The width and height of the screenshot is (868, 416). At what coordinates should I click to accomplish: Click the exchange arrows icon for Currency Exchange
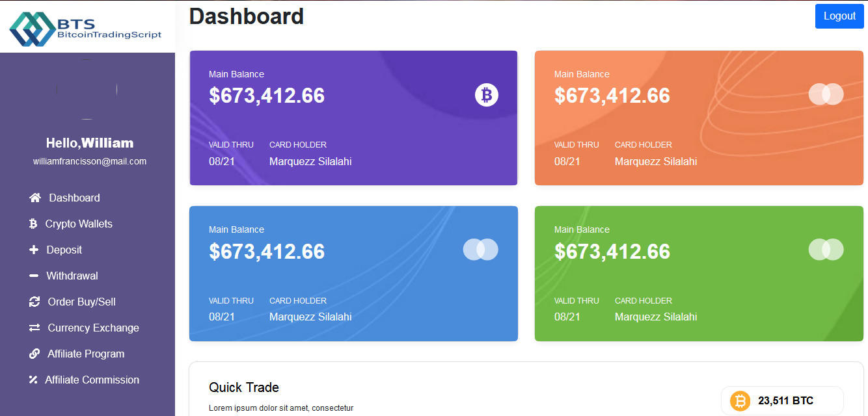tap(34, 328)
